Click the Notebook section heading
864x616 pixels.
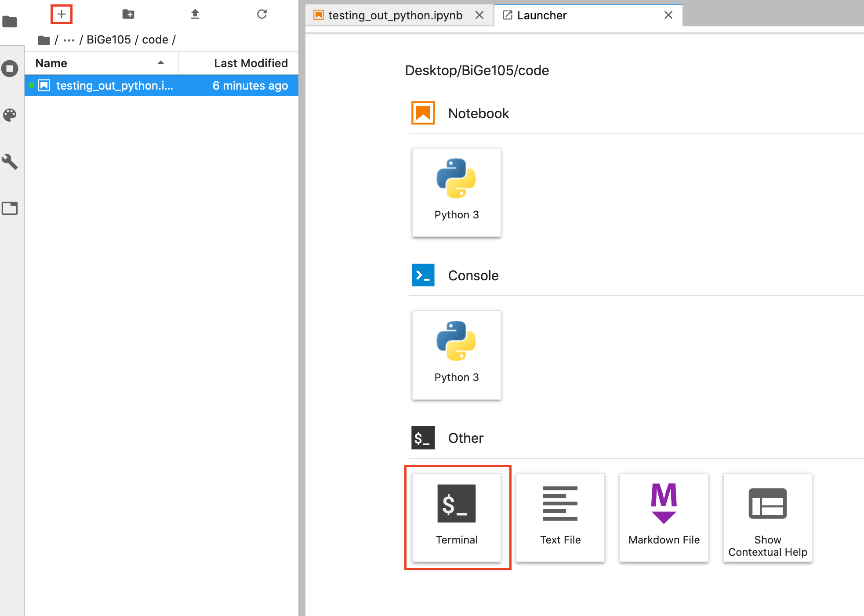479,113
